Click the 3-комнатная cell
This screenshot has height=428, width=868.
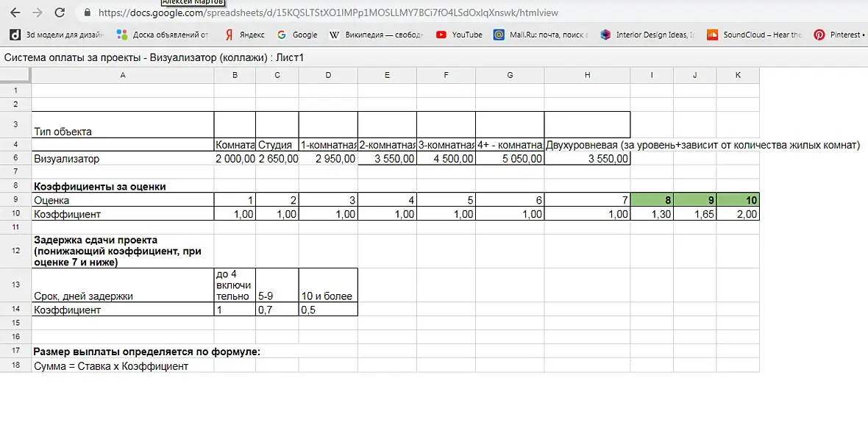(446, 145)
